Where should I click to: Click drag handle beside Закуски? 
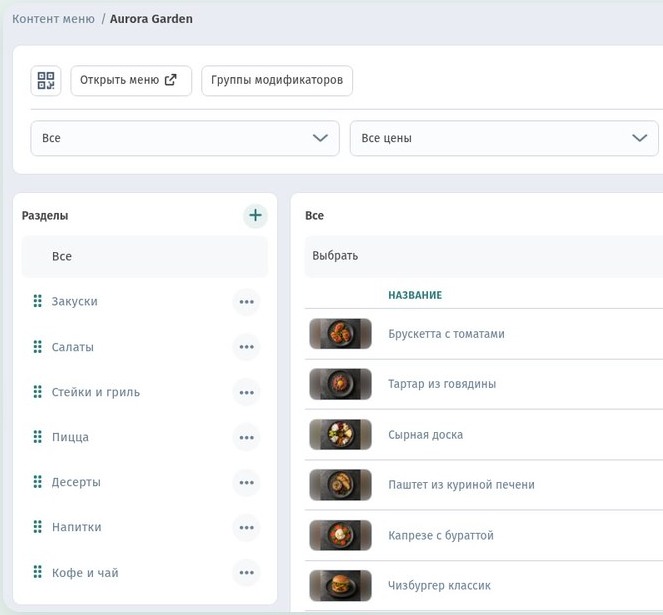[x=38, y=301]
